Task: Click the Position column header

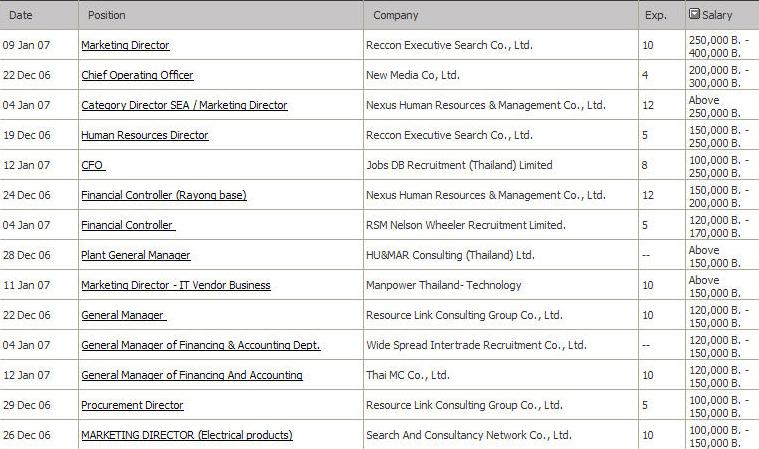Action: click(x=106, y=15)
